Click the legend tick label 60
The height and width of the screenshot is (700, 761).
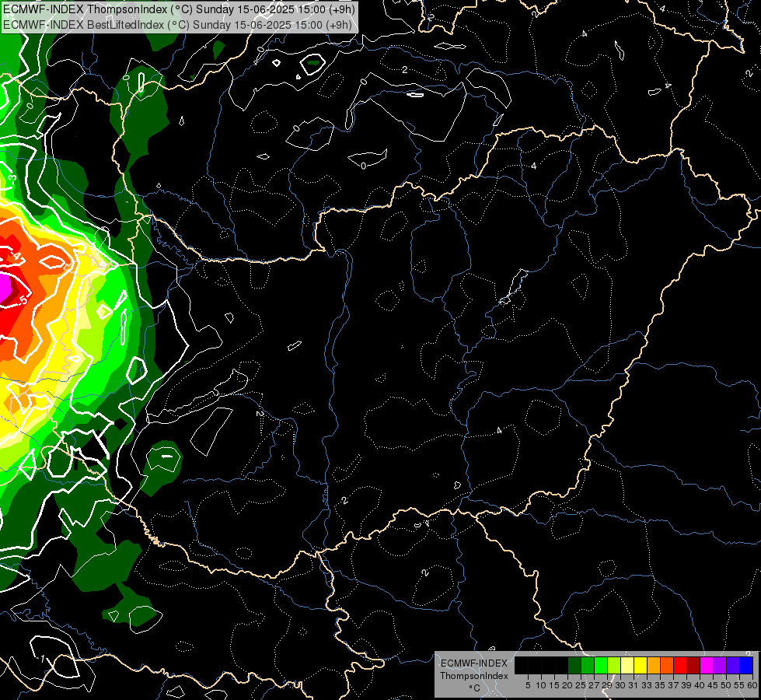click(752, 685)
